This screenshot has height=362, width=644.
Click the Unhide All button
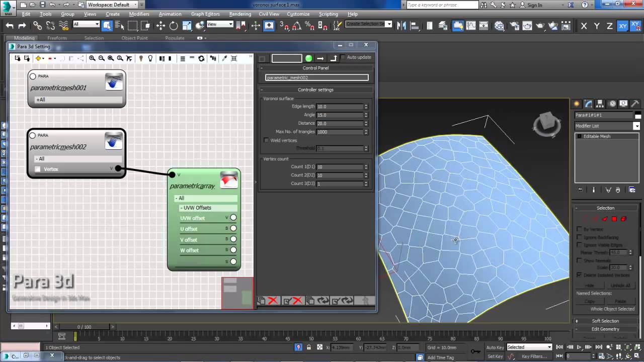coord(620,286)
